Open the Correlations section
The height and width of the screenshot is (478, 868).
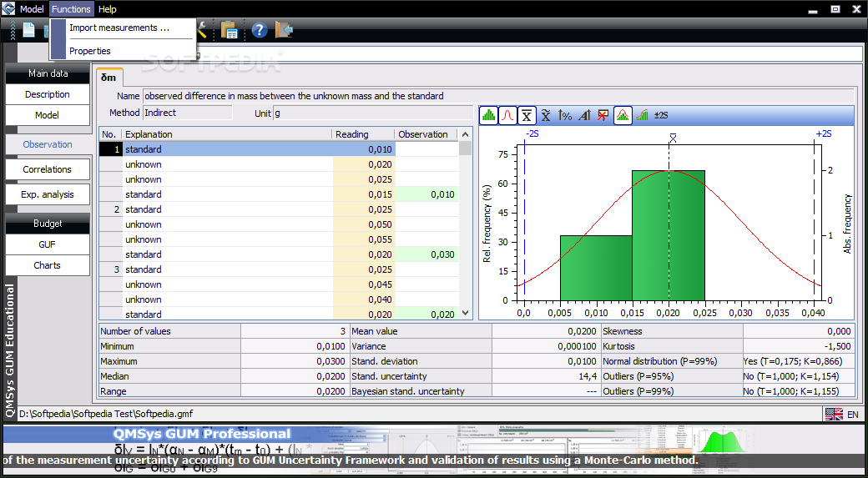pyautogui.click(x=48, y=169)
